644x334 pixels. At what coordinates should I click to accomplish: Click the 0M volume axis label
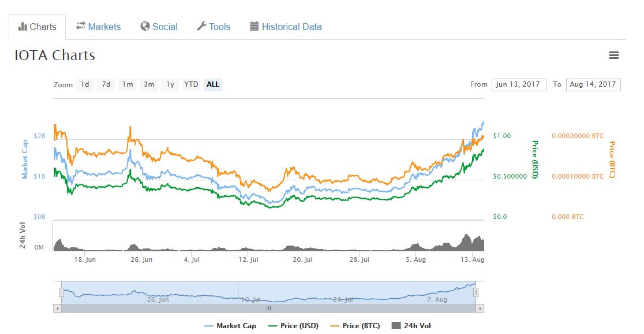pyautogui.click(x=39, y=248)
